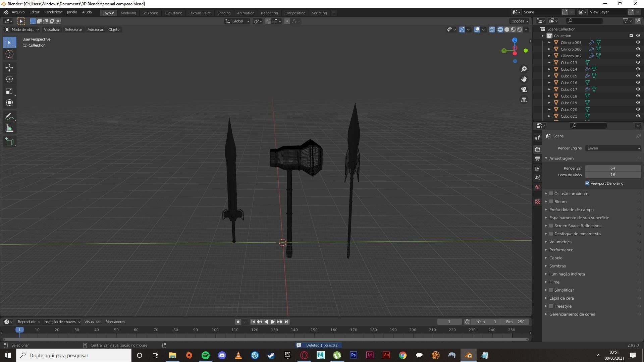Screen dimensions: 644x362
Task: Open the Adicionar menu in viewport
Action: pyautogui.click(x=95, y=29)
